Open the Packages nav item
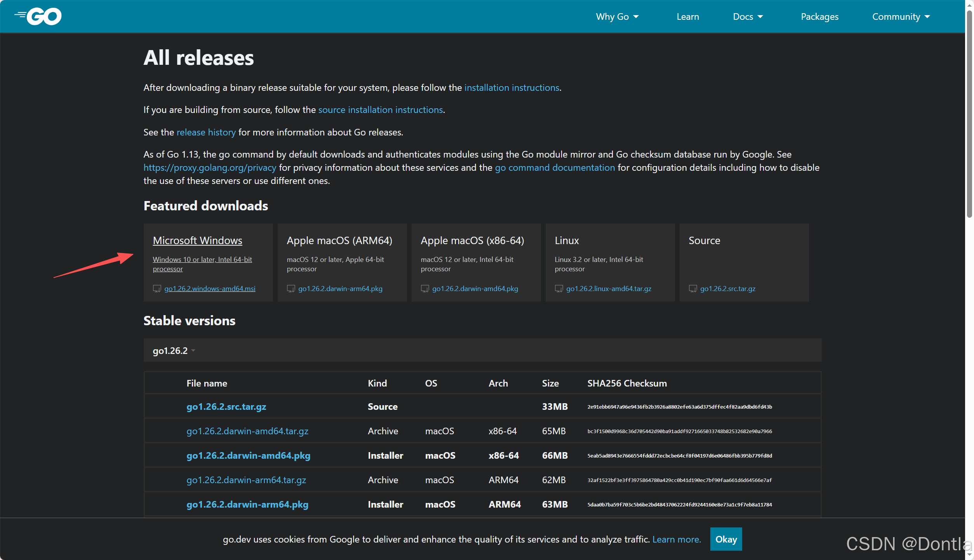The width and height of the screenshot is (974, 560). click(x=819, y=17)
